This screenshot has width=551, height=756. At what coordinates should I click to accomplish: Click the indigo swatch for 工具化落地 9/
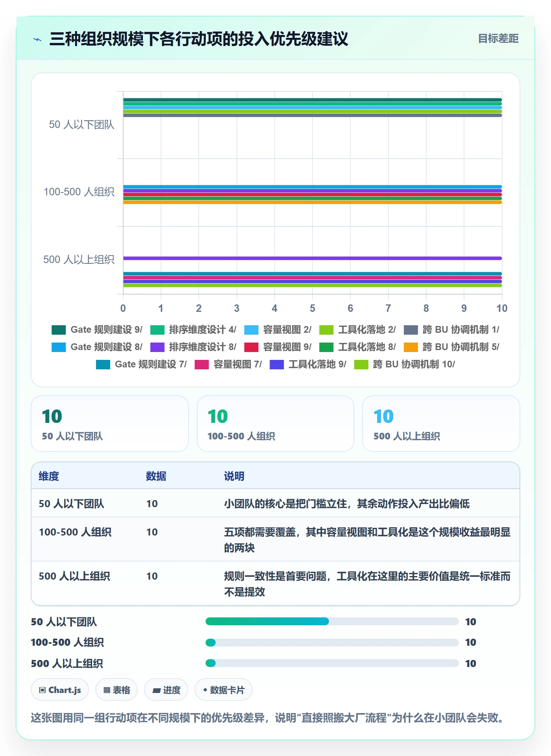277,364
